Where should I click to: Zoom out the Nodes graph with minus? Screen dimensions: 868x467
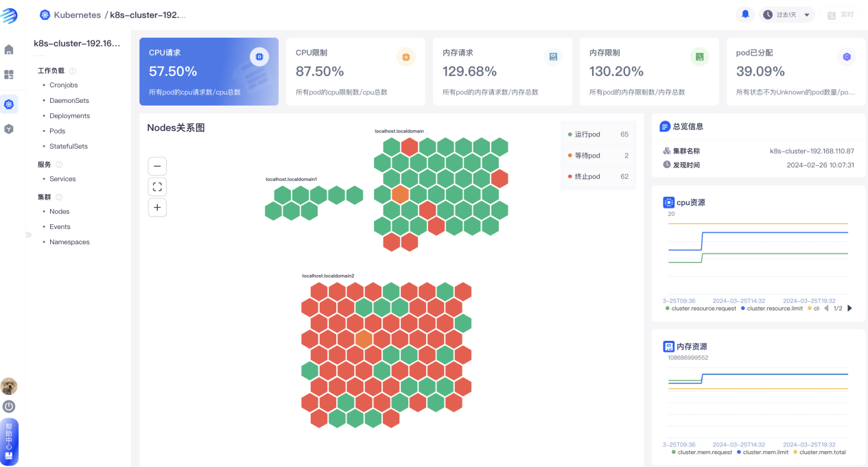tap(157, 166)
